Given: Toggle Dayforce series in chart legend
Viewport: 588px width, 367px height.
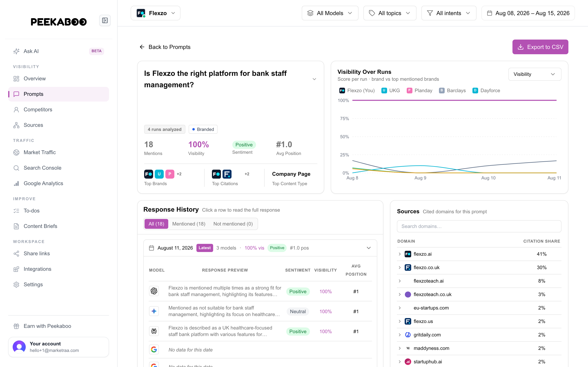Looking at the screenshot, I should pos(486,91).
